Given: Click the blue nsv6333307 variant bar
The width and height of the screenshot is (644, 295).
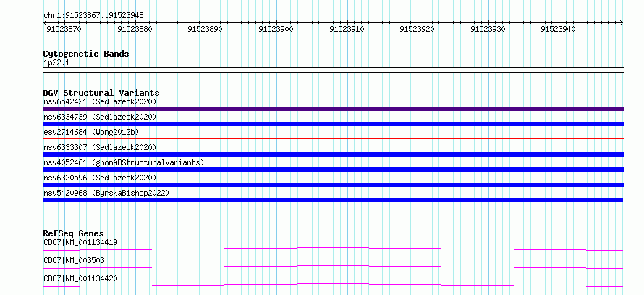Looking at the screenshot, I should (x=333, y=154).
